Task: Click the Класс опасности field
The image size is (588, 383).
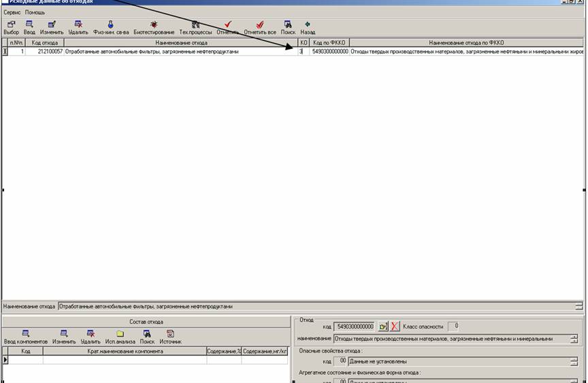Action: 453,327
